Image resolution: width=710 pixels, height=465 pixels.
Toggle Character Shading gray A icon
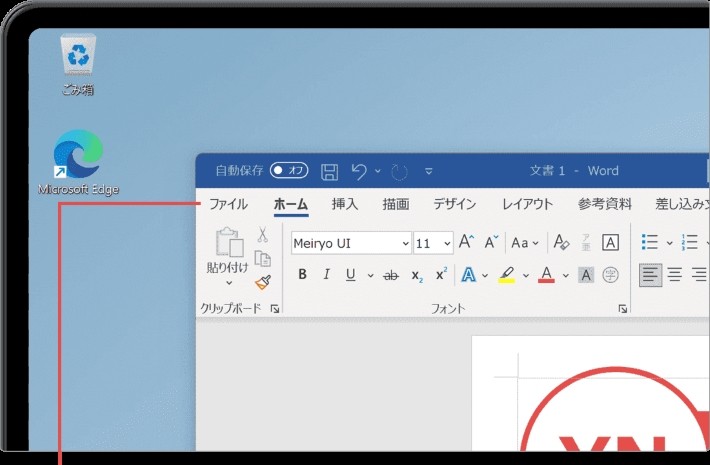(x=586, y=275)
